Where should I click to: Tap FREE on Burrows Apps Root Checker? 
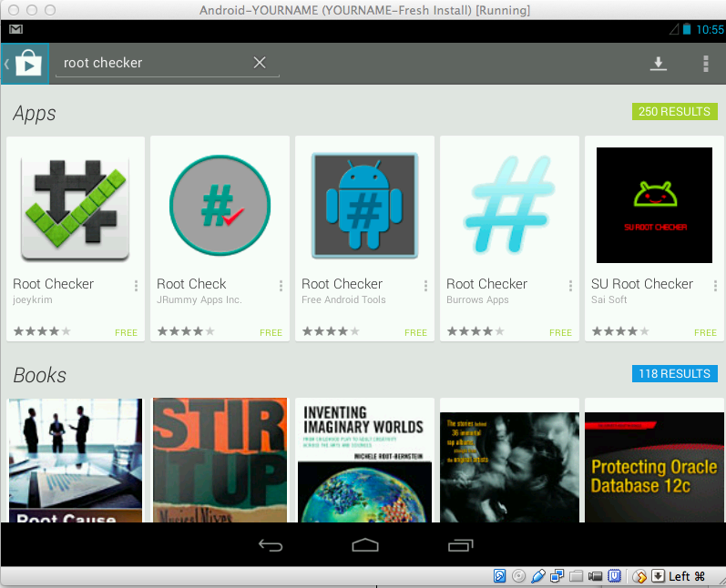[560, 332]
